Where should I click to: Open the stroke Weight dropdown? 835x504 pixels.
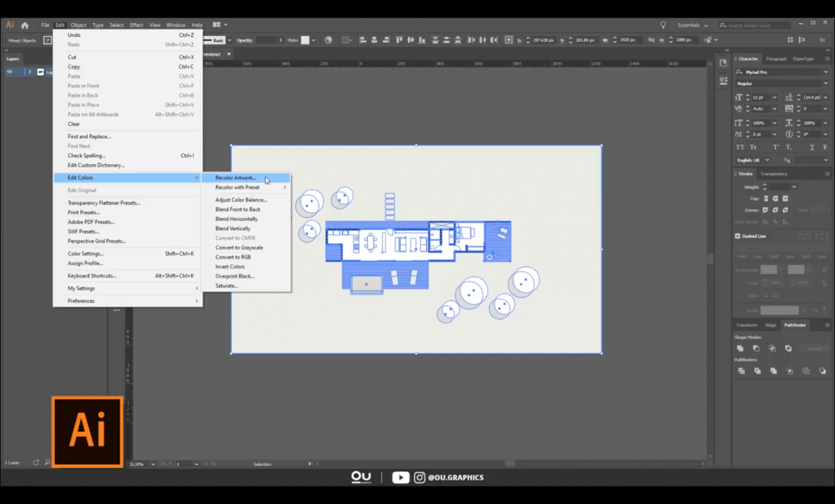point(793,187)
